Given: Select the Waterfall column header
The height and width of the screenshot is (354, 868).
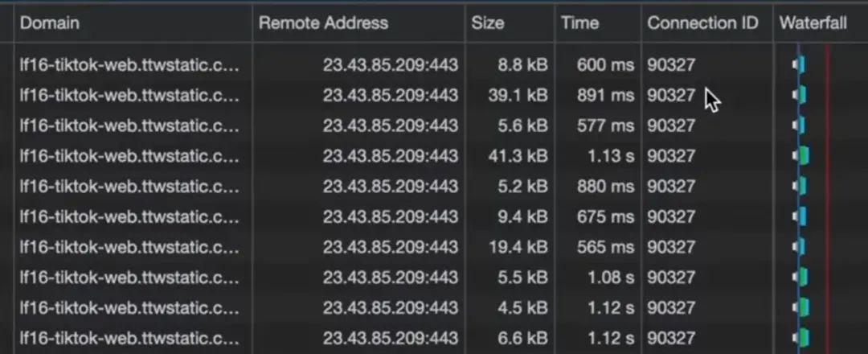Looking at the screenshot, I should coord(813,23).
